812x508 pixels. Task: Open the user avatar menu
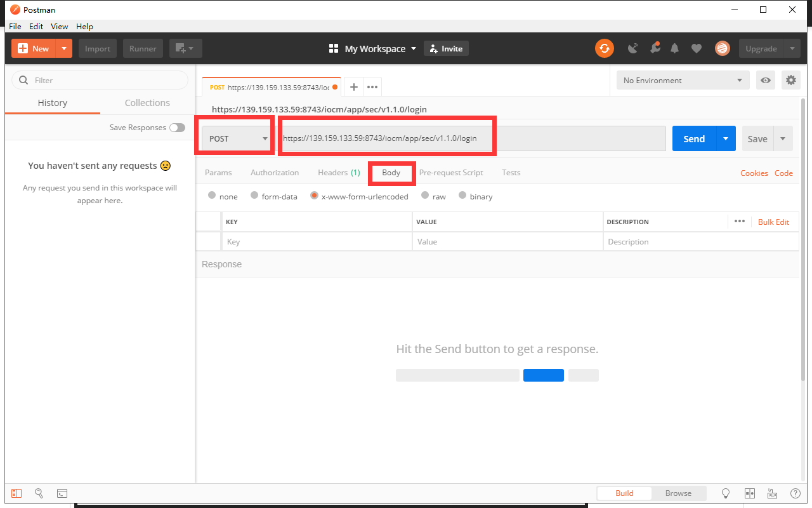pos(722,48)
